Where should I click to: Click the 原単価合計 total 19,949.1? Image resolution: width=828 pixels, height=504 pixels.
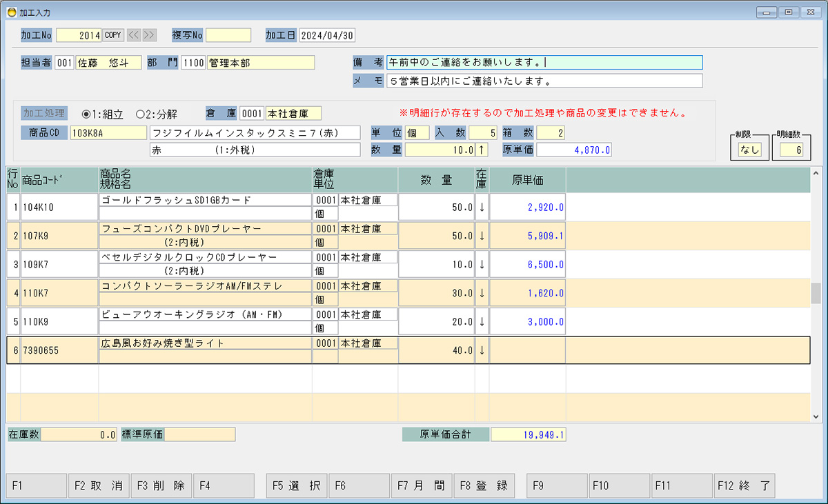point(529,434)
